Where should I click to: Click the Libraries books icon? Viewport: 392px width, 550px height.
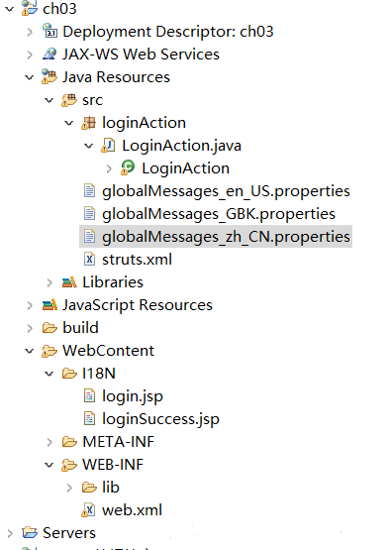point(69,282)
